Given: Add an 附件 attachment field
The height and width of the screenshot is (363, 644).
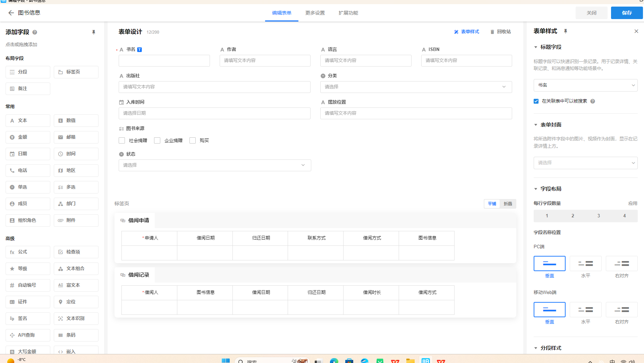Looking at the screenshot, I should click(76, 220).
